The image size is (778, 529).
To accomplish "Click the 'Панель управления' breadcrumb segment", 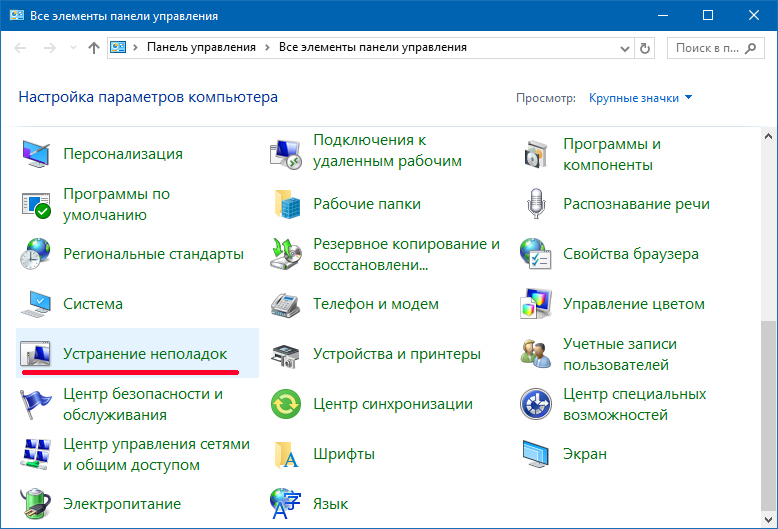I will 201,47.
